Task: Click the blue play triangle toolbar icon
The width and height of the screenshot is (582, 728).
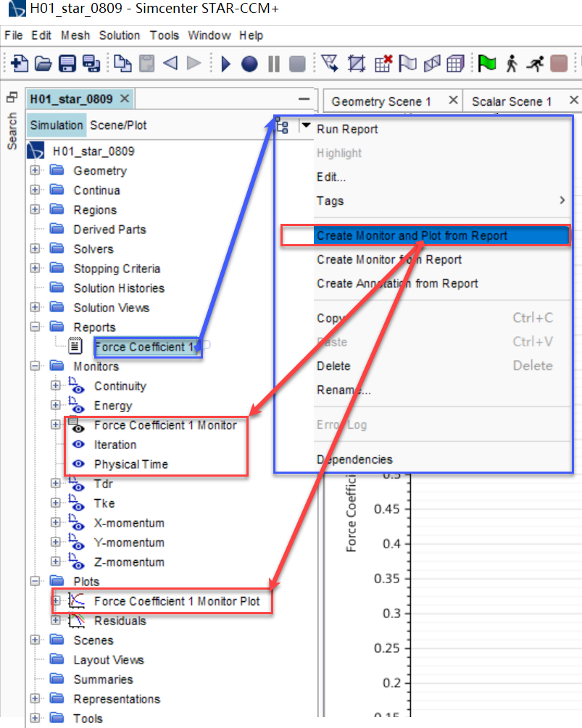Action: (x=225, y=64)
